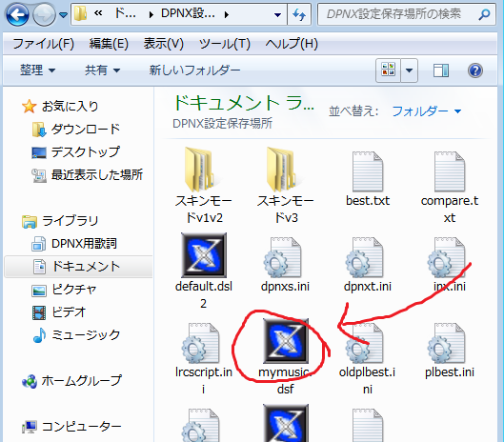This screenshot has height=442, width=504.
Task: Open the ファイル(F) menu
Action: 44,44
